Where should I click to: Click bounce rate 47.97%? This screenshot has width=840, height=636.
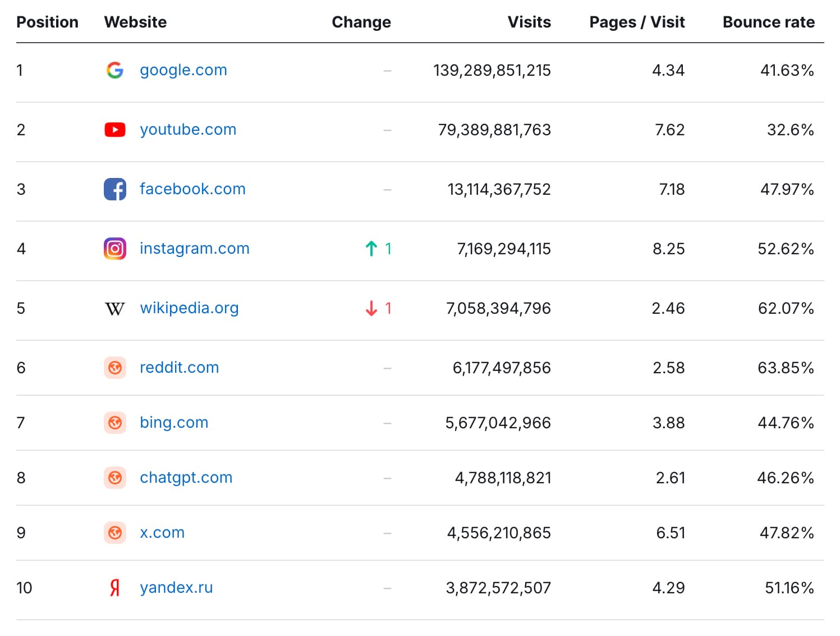(787, 189)
